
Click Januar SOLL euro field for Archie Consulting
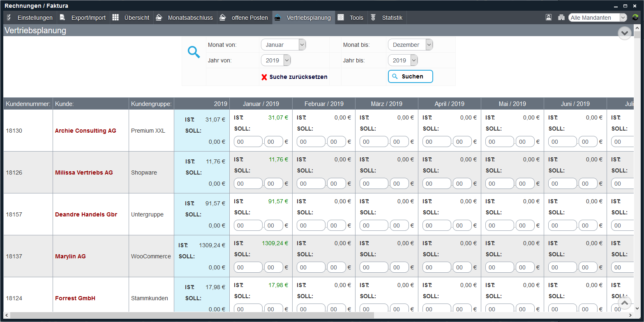[x=248, y=142]
